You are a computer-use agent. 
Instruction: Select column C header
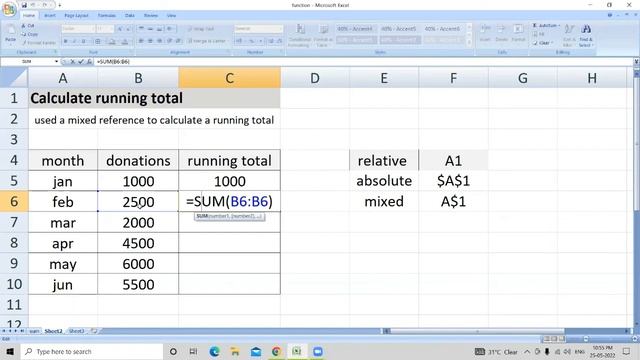pyautogui.click(x=229, y=78)
